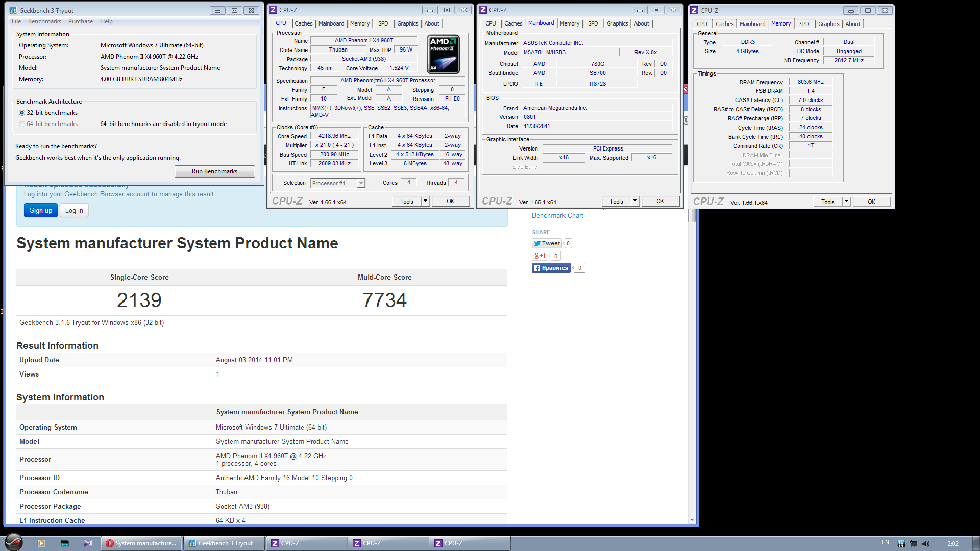Click the Core Voltage value 1.524 V
Image resolution: width=980 pixels, height=551 pixels.
click(399, 68)
